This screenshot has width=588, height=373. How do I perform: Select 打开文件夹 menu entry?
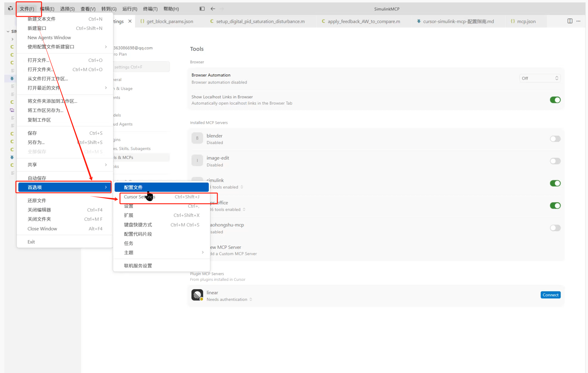click(x=65, y=70)
